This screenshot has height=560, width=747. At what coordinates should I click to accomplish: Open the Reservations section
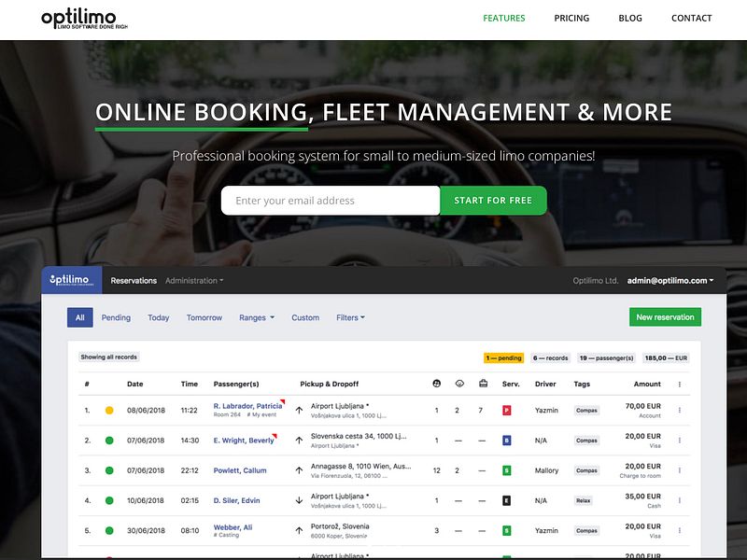pos(134,281)
